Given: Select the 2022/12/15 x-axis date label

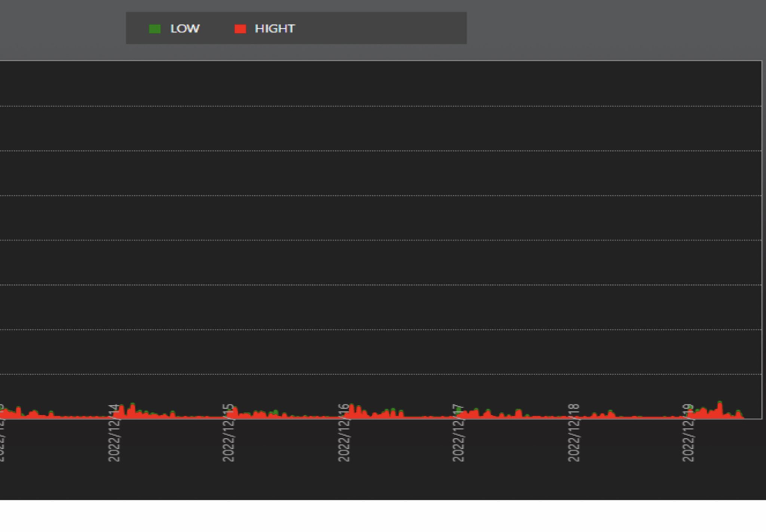Looking at the screenshot, I should pos(229,433).
